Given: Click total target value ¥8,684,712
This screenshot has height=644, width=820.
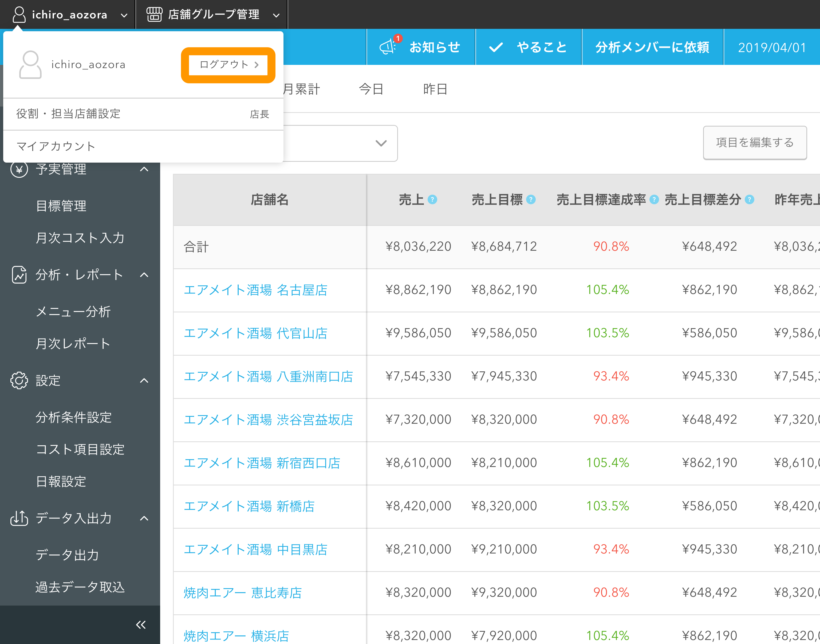Looking at the screenshot, I should [x=504, y=247].
